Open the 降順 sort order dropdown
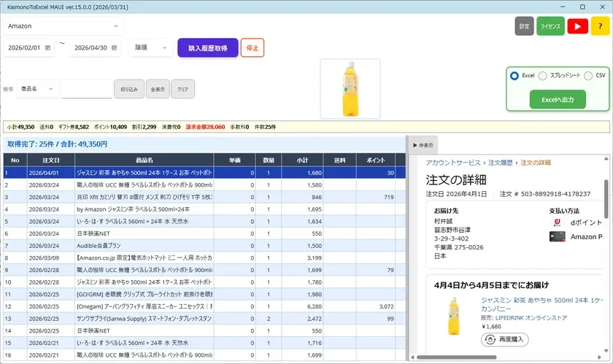Viewport: 613px width, 364px height. pos(151,47)
